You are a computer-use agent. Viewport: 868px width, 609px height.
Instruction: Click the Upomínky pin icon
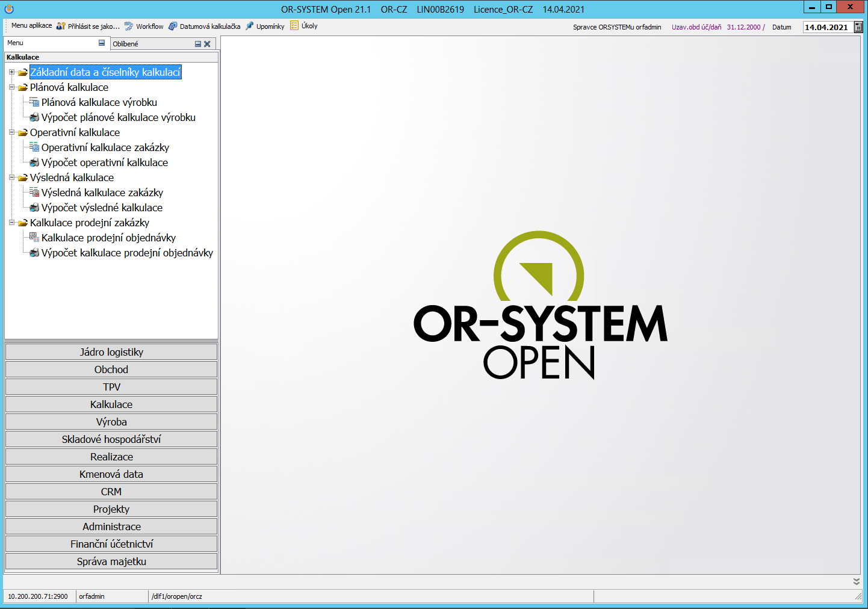[x=249, y=26]
